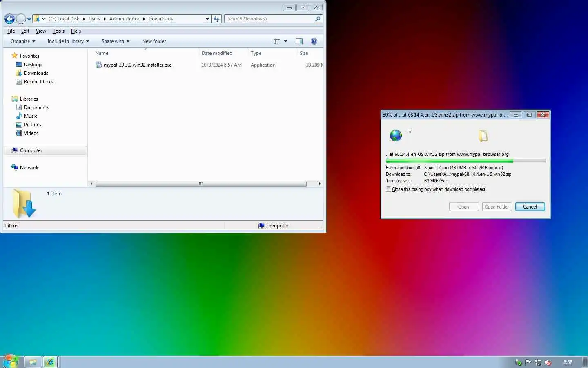This screenshot has height=368, width=588.
Task: Open Action Center flag tray icon
Action: 528,362
